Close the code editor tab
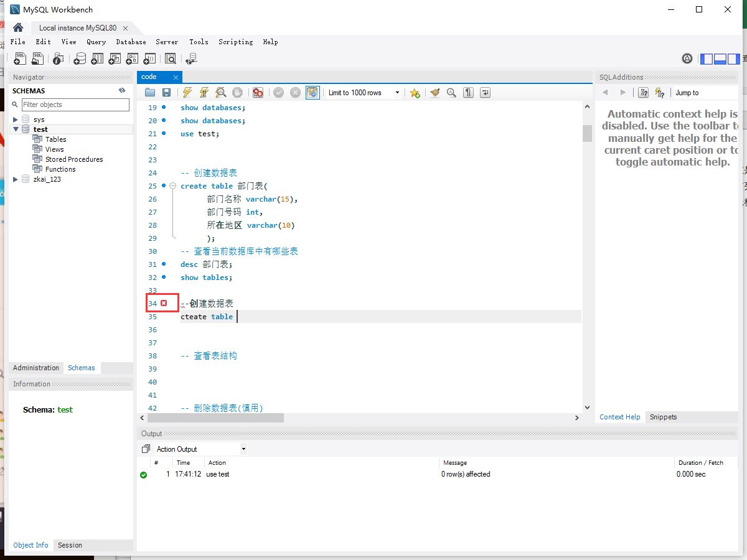 (176, 77)
